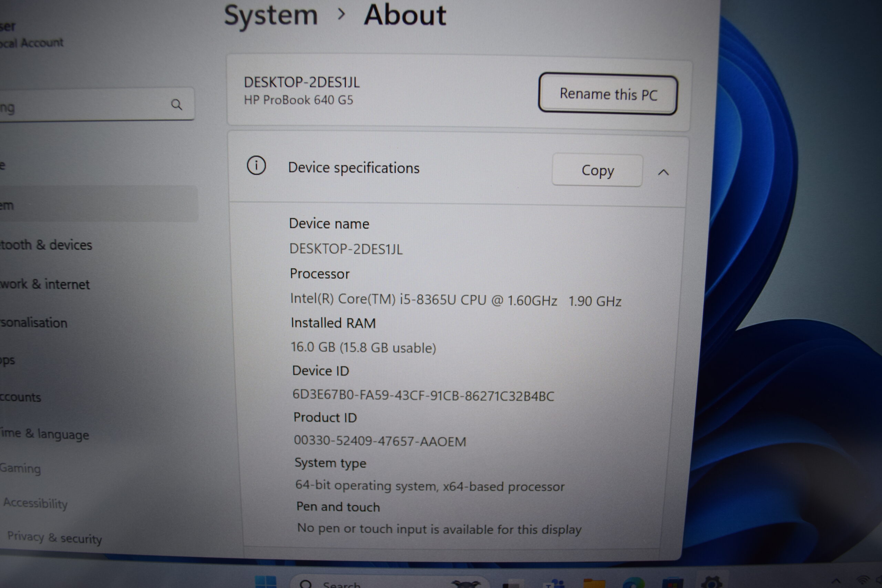Open the Windows Start menu
This screenshot has width=882, height=588.
click(x=266, y=581)
